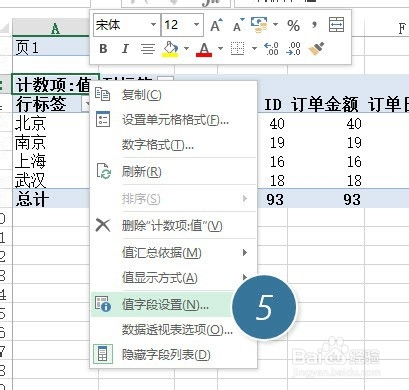Click the hide field list icon
Image resolution: width=409 pixels, height=390 pixels.
[x=102, y=354]
